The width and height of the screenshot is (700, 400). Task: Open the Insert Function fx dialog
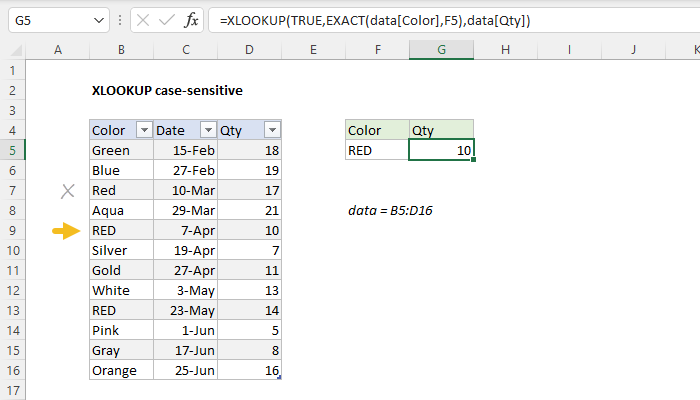[x=191, y=21]
